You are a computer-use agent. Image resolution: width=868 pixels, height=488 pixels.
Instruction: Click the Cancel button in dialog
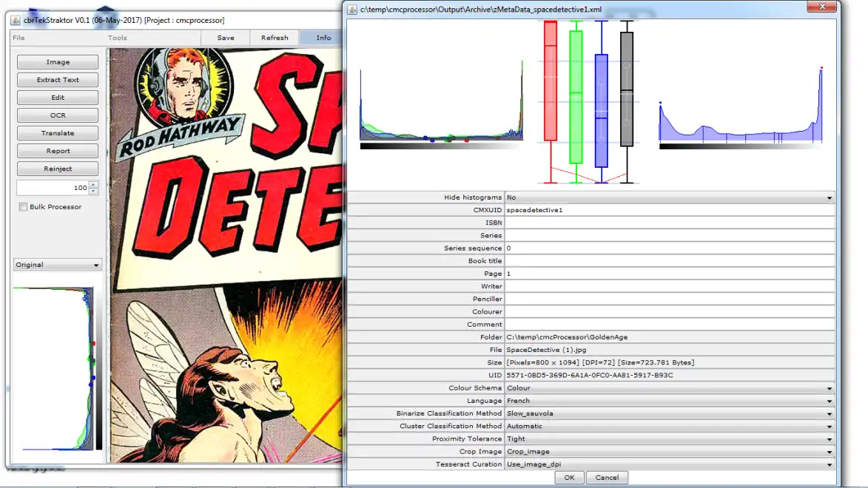607,478
